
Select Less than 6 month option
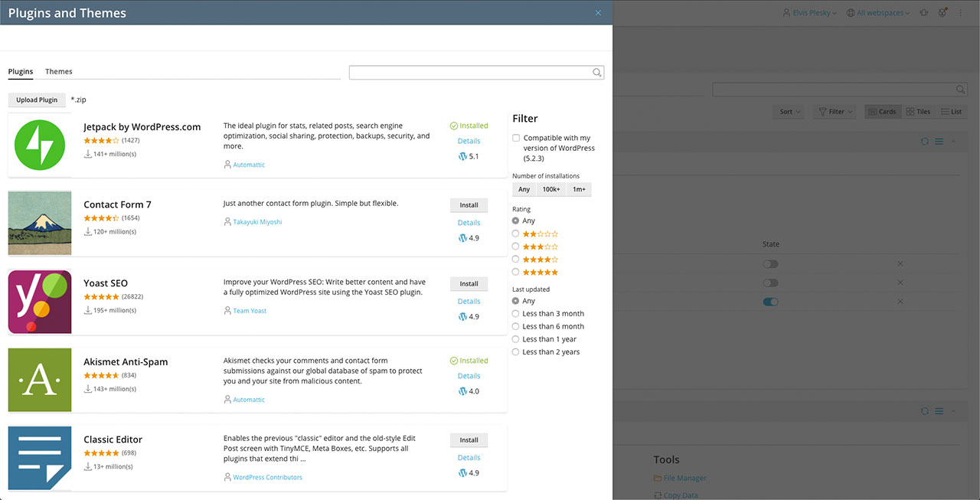pyautogui.click(x=515, y=326)
